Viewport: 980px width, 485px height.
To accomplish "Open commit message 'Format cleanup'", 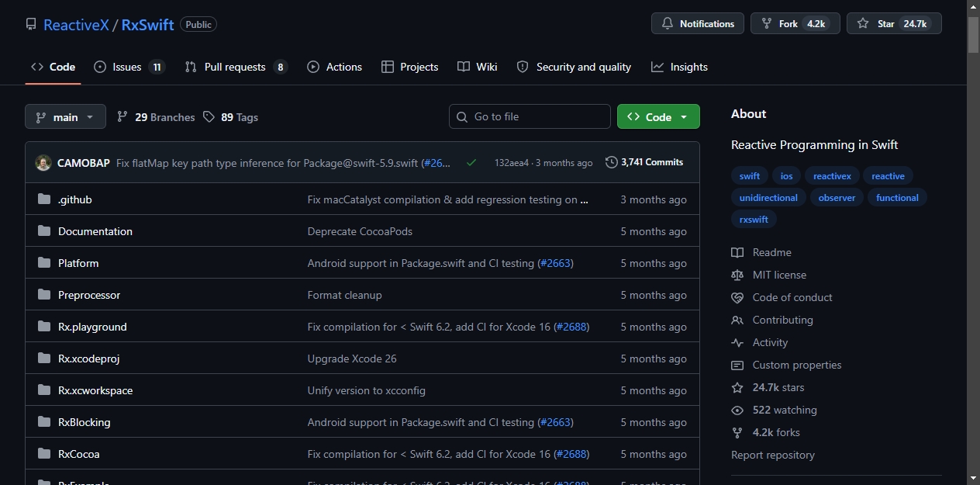I will pyautogui.click(x=345, y=295).
